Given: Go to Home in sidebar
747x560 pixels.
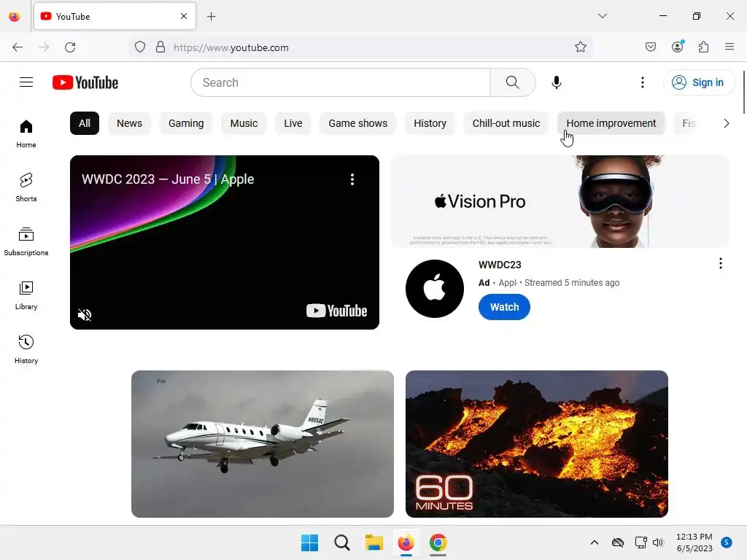Looking at the screenshot, I should click(26, 134).
